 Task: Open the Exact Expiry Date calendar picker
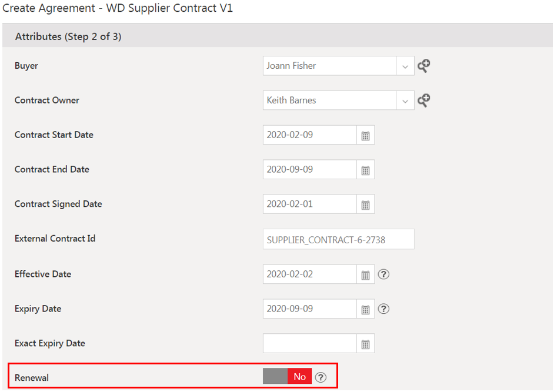[365, 344]
